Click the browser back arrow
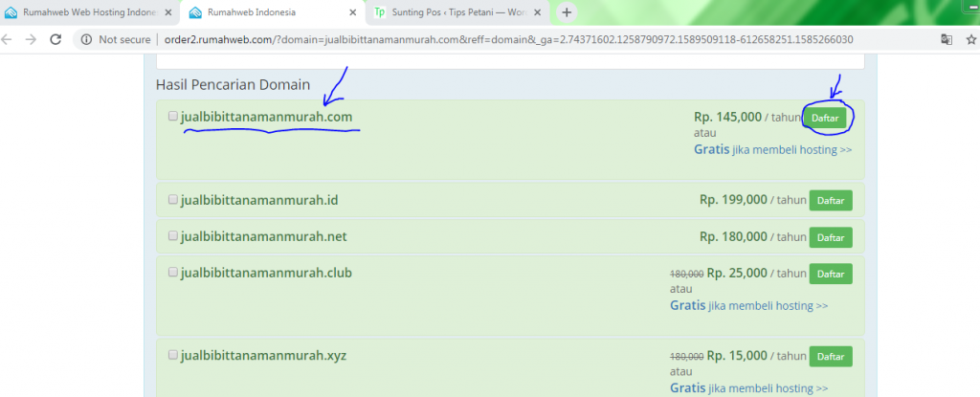The width and height of the screenshot is (980, 397). (7, 39)
